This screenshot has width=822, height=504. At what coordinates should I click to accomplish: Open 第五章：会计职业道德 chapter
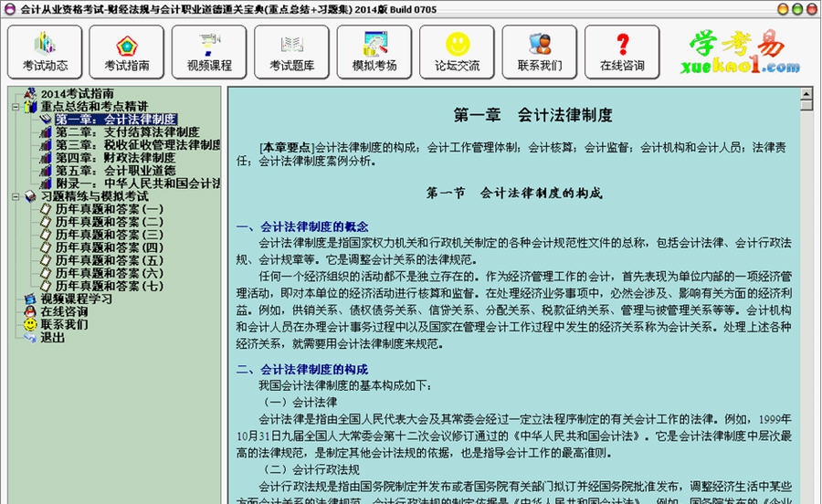point(115,170)
